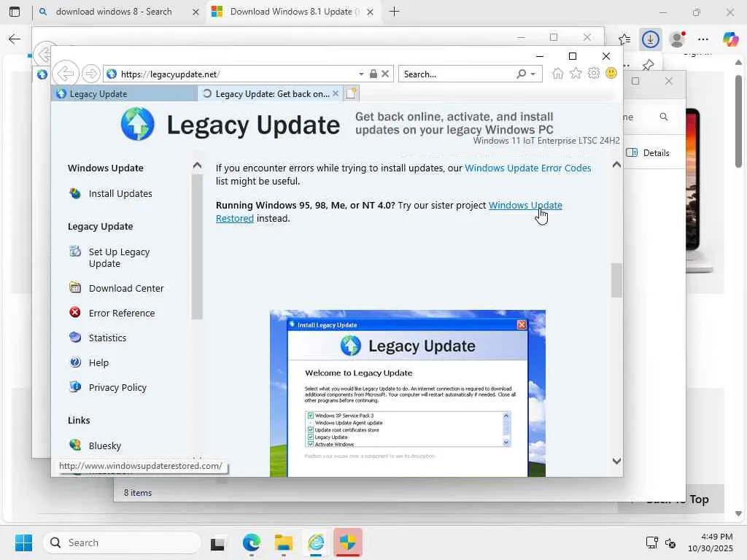Open a new IE tab button

(351, 94)
